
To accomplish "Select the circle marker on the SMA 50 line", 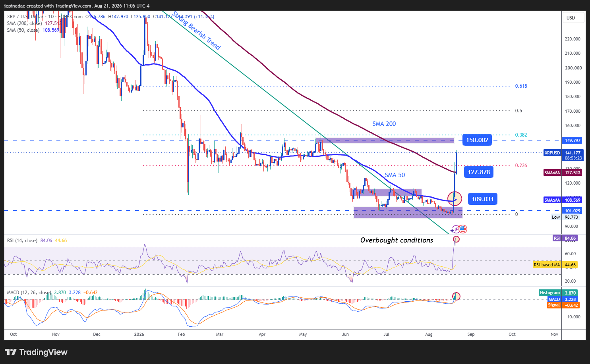I will coord(455,198).
